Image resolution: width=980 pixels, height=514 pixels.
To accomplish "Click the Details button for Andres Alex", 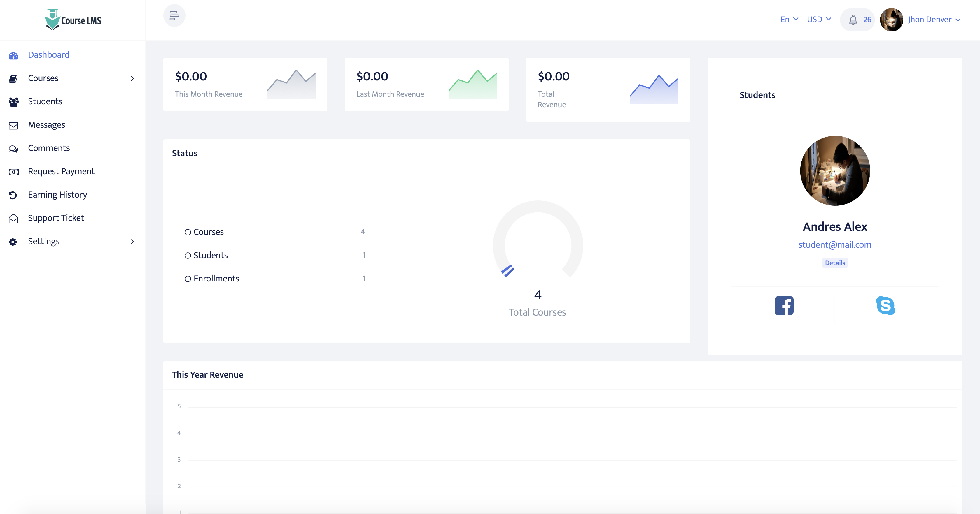I will (835, 263).
